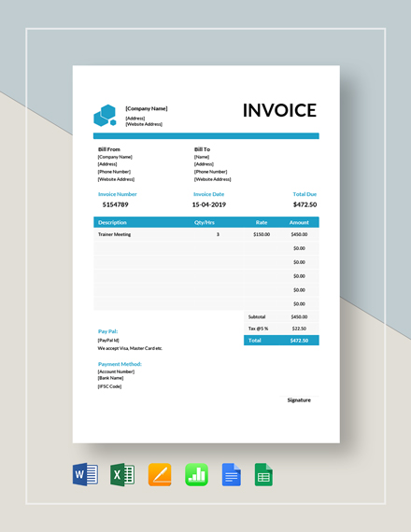Click the blue Total row
This screenshot has width=411, height=532.
pyautogui.click(x=281, y=341)
